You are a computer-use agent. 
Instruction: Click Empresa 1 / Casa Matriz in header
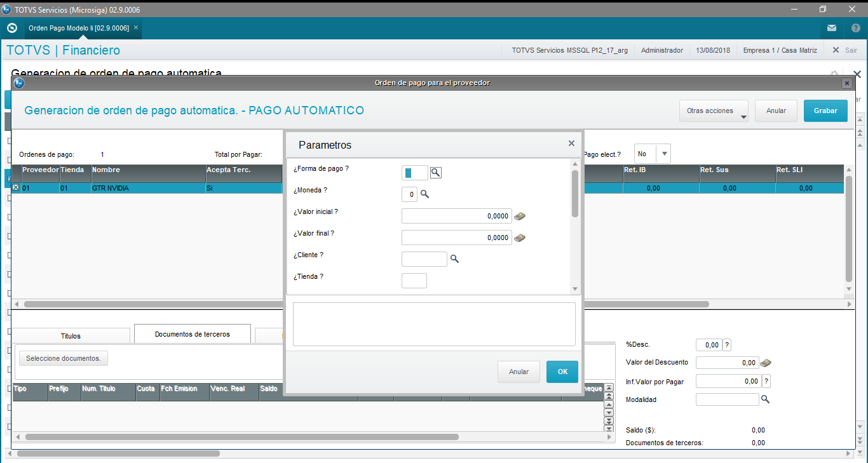[780, 50]
